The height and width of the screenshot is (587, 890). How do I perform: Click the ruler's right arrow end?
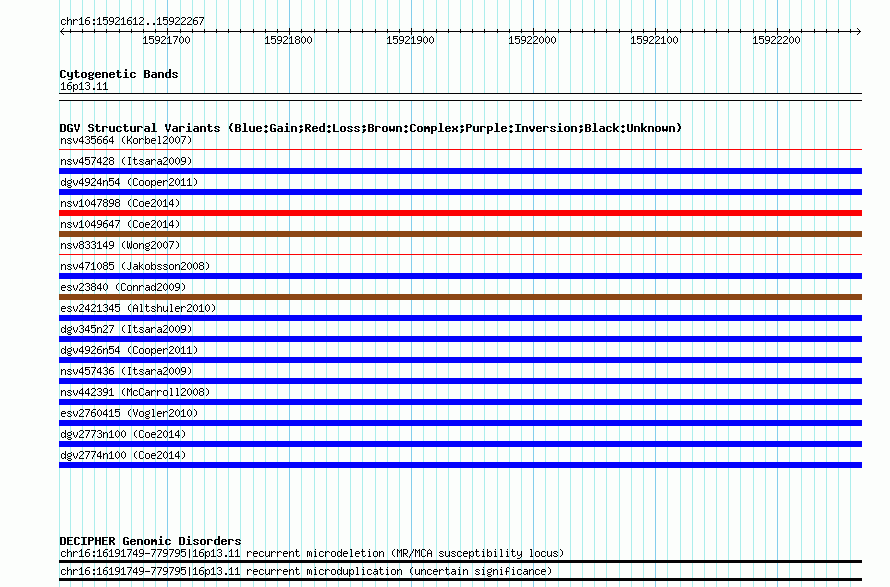click(859, 31)
